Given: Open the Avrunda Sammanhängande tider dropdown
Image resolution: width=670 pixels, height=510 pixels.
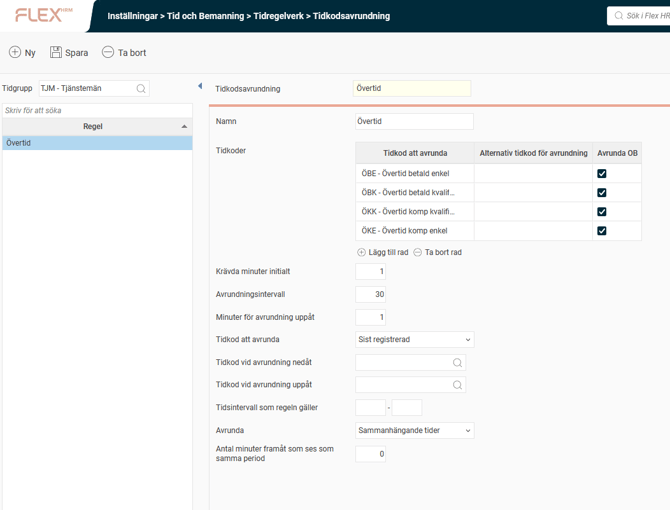Looking at the screenshot, I should pos(415,431).
